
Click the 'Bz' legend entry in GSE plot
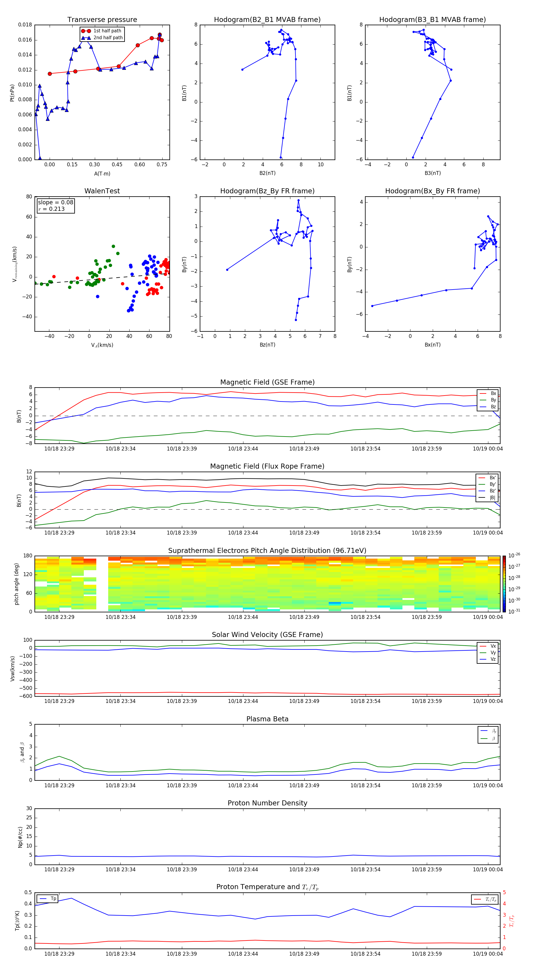tap(488, 407)
